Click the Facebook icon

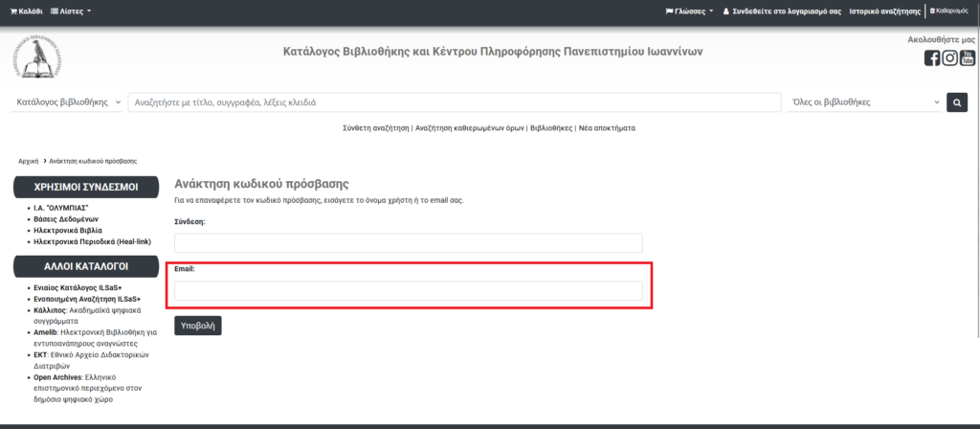(x=931, y=58)
